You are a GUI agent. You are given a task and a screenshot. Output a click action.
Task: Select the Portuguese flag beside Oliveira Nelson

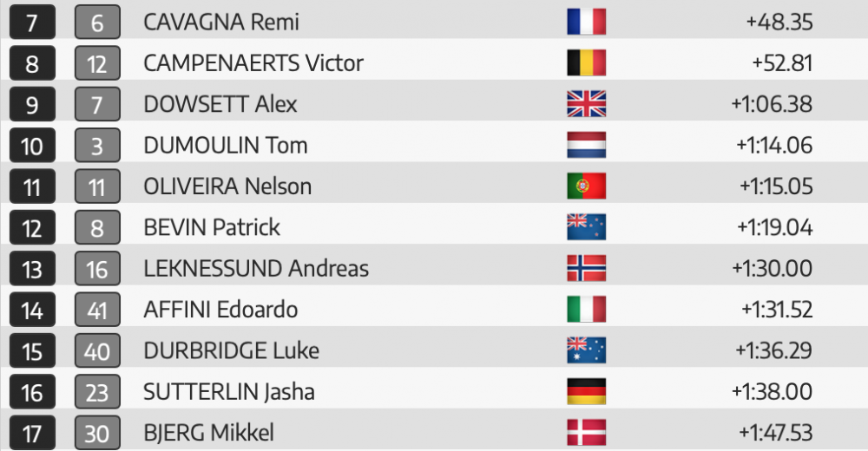click(586, 186)
